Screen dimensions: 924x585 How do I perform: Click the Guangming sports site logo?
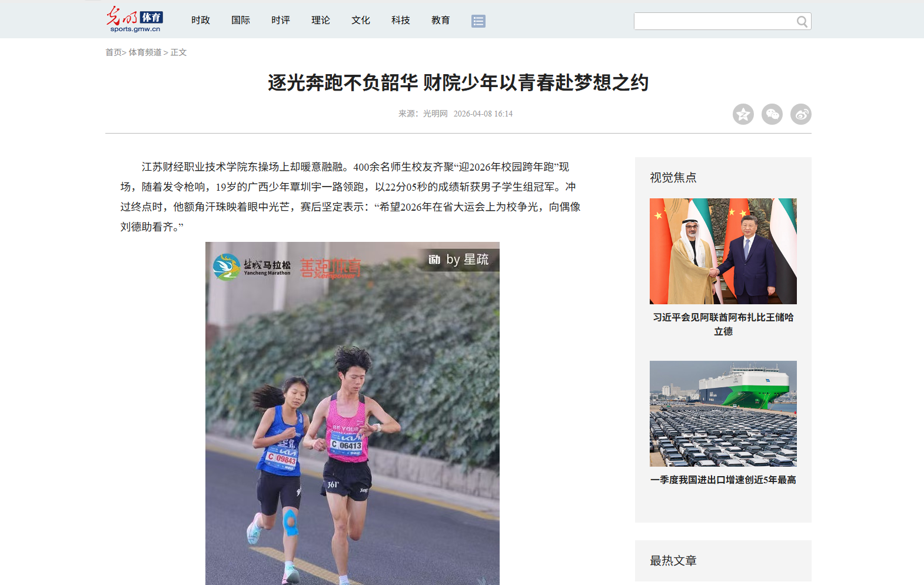click(134, 19)
